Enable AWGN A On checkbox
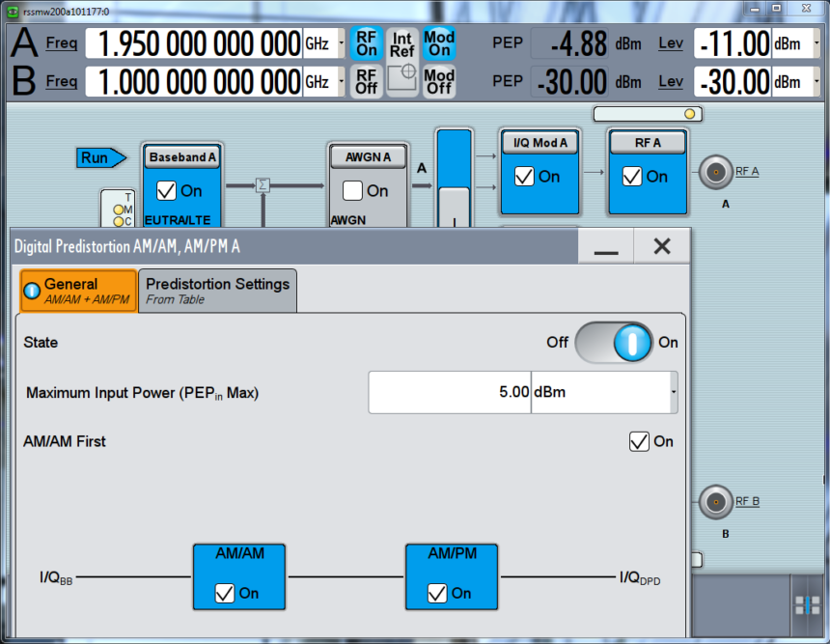The image size is (830, 644). 352,190
